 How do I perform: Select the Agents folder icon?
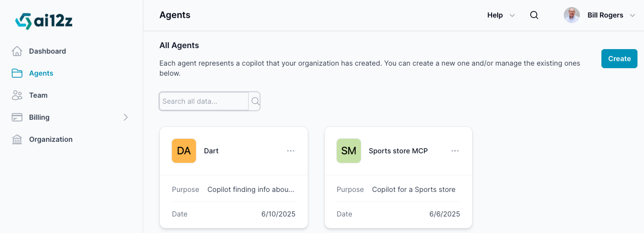17,73
